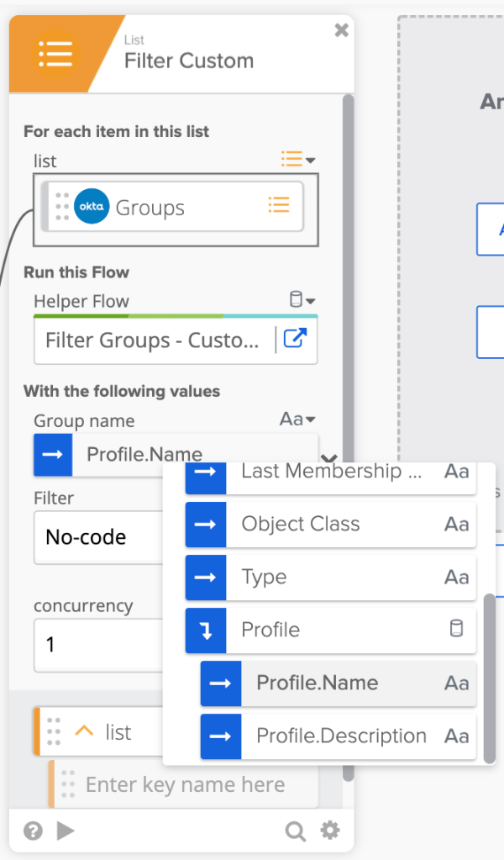Open the list type dropdown
This screenshot has width=504, height=860.
(x=297, y=160)
